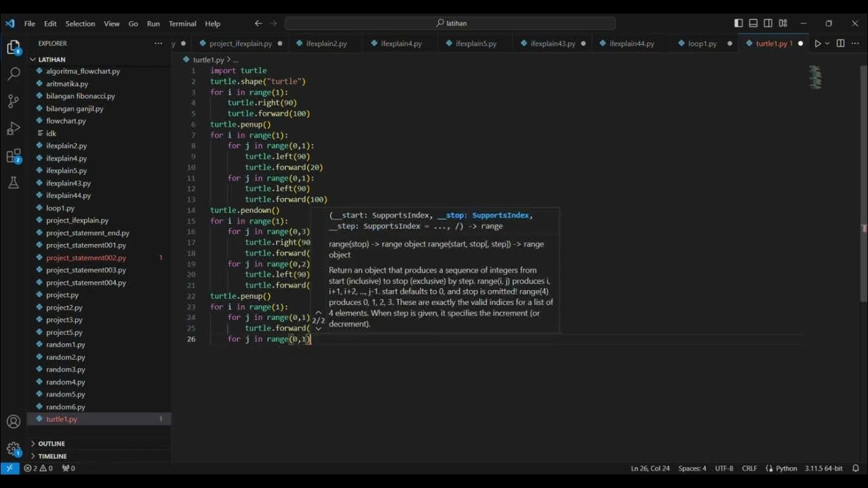Open flowchart.py in explorer
Screen dimensions: 868x488
coord(66,121)
